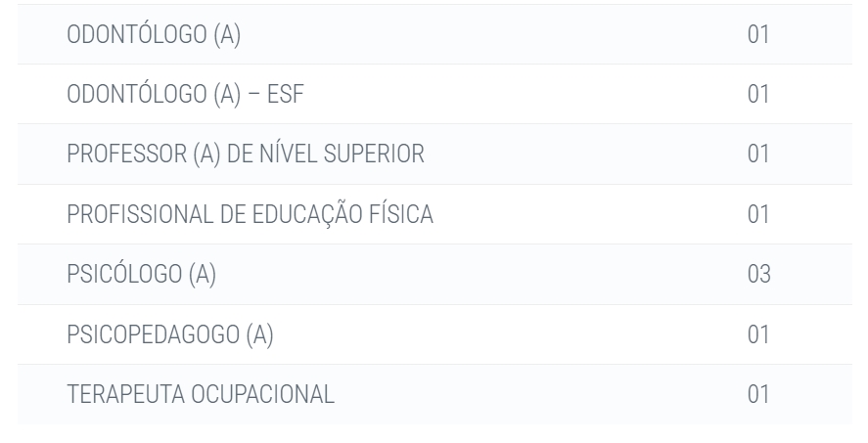Select the 01 value for Professor de Nível Superior
Image resolution: width=868 pixels, height=443 pixels.
click(x=758, y=154)
